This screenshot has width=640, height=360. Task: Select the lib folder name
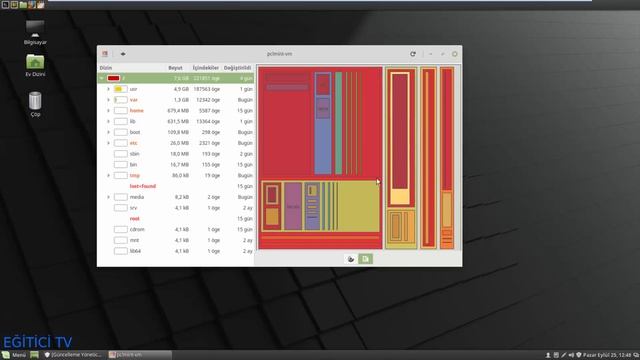pyautogui.click(x=132, y=121)
